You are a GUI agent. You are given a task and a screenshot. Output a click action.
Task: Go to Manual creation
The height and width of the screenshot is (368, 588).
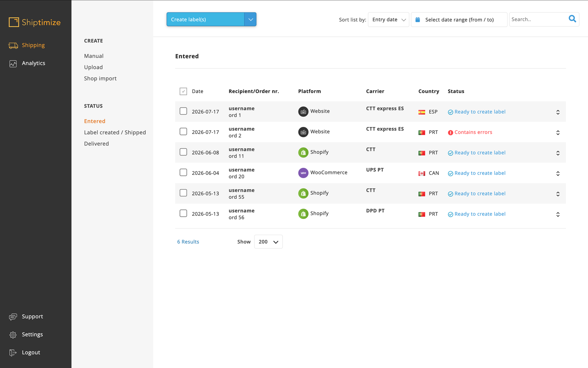point(94,56)
